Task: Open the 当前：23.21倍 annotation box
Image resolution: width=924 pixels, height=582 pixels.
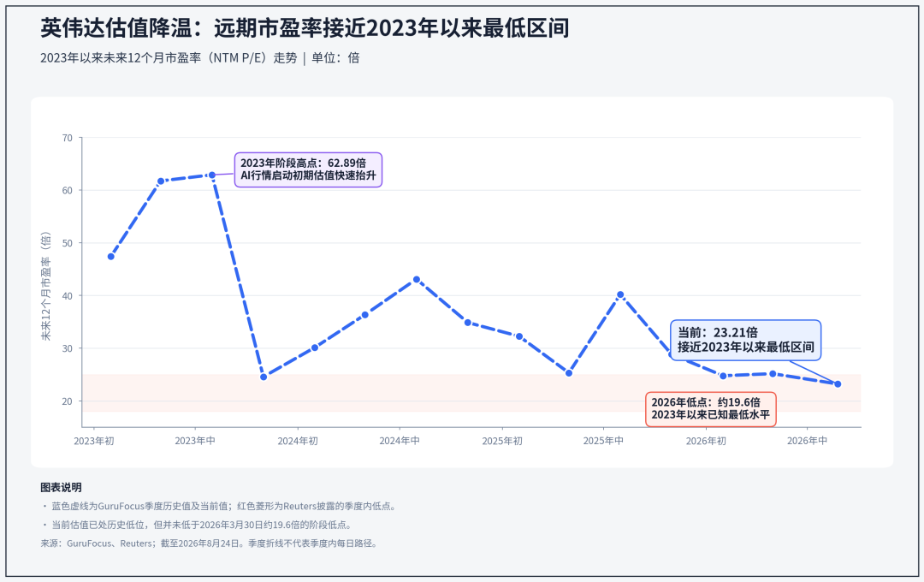Action: 745,341
